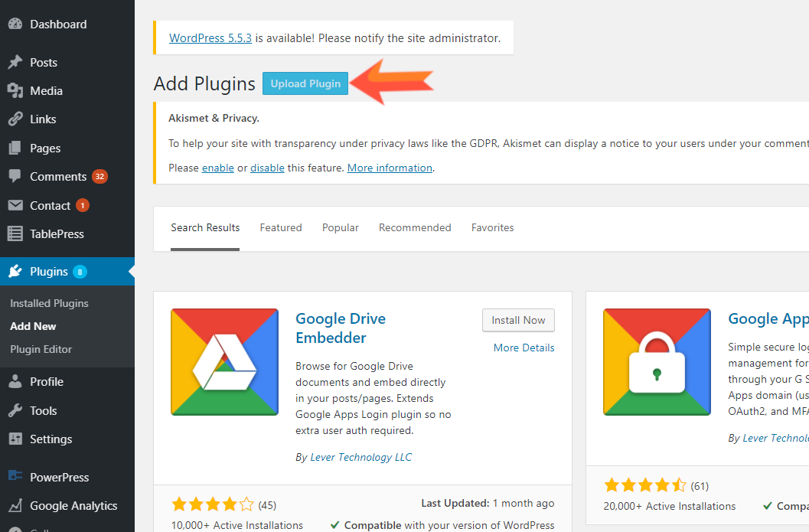Open the Pages icon in sidebar
Viewport: 809px width, 532px height.
pyautogui.click(x=16, y=147)
